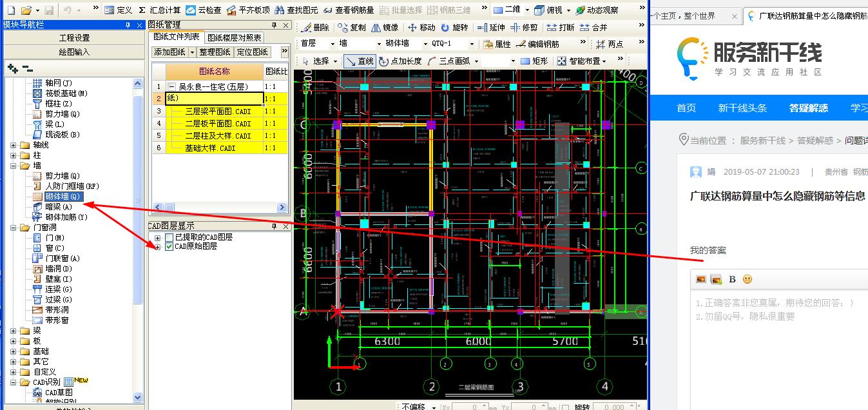
Task: Open the 首层 floor dropdown
Action: [x=334, y=44]
